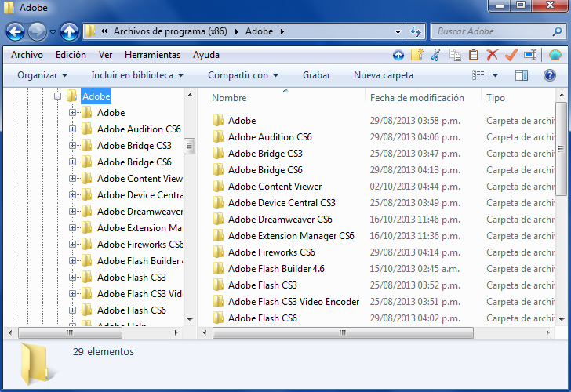Delete selection with the red X icon
Screen dimensions: 571x392
click(x=493, y=55)
